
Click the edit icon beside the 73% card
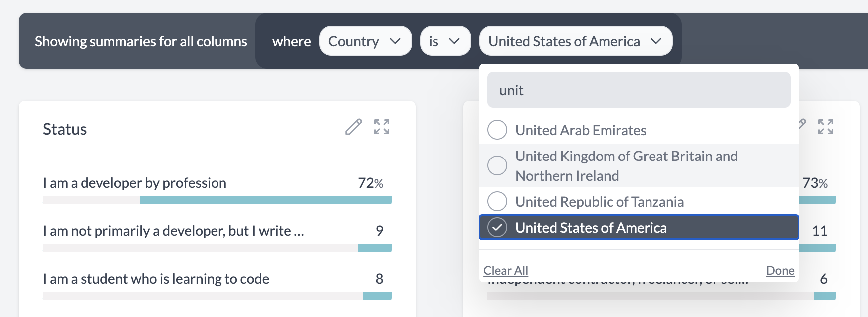(x=802, y=127)
